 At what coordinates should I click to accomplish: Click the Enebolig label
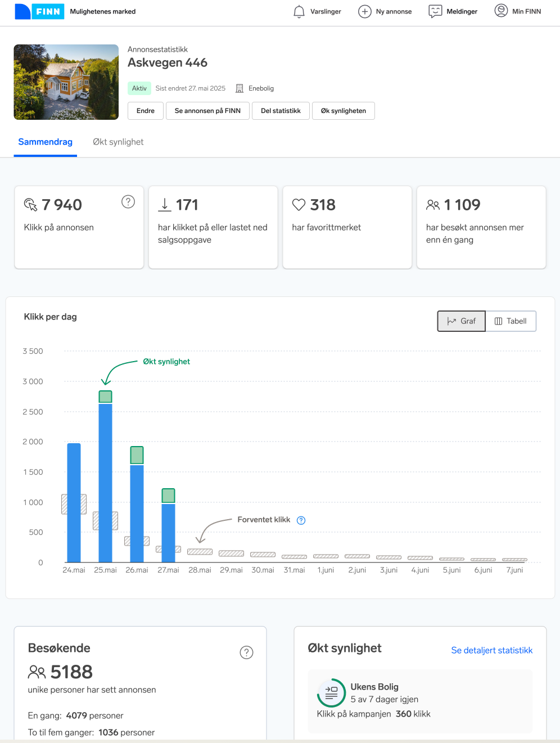pos(261,88)
